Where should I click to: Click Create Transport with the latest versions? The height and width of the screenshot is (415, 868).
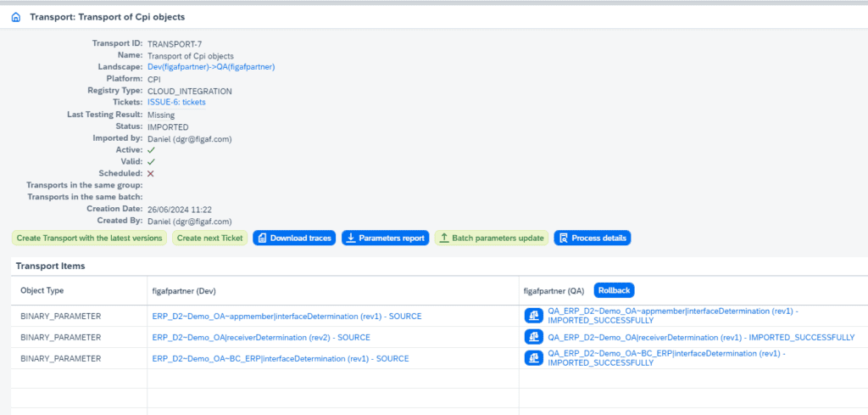point(89,238)
